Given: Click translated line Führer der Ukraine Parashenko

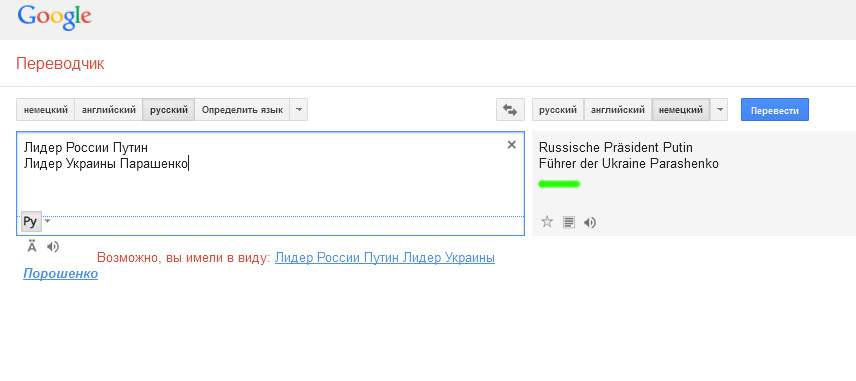Looking at the screenshot, I should click(x=629, y=163).
